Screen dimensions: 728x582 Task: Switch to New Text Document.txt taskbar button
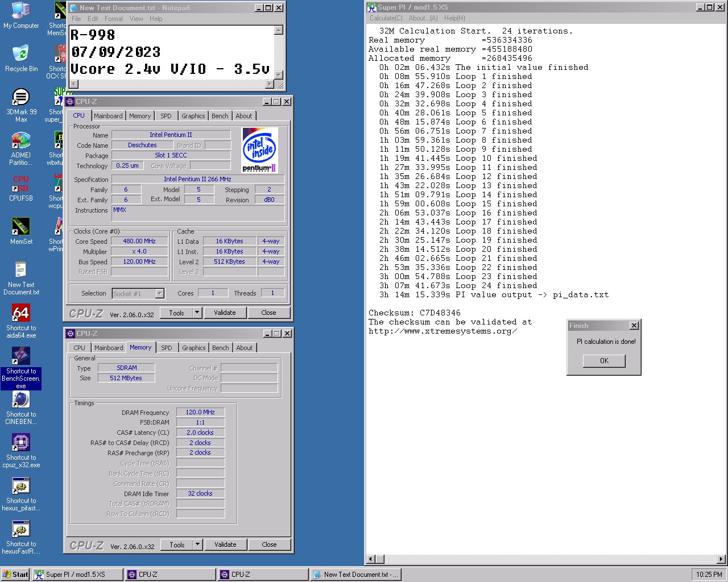coord(355,575)
